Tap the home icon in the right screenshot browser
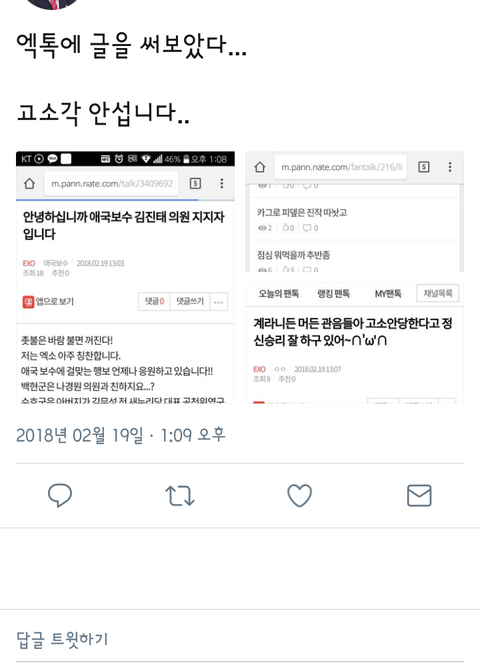The image size is (480, 669). tap(260, 167)
